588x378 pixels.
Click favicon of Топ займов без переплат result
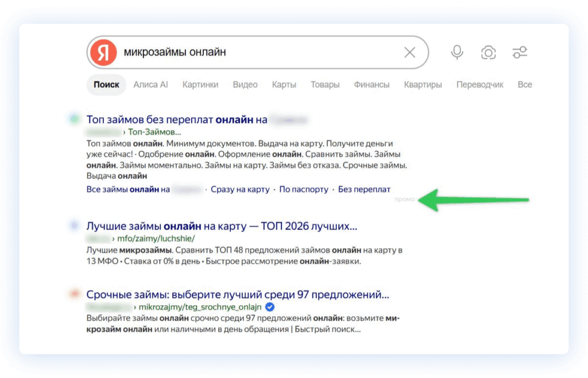tap(74, 119)
